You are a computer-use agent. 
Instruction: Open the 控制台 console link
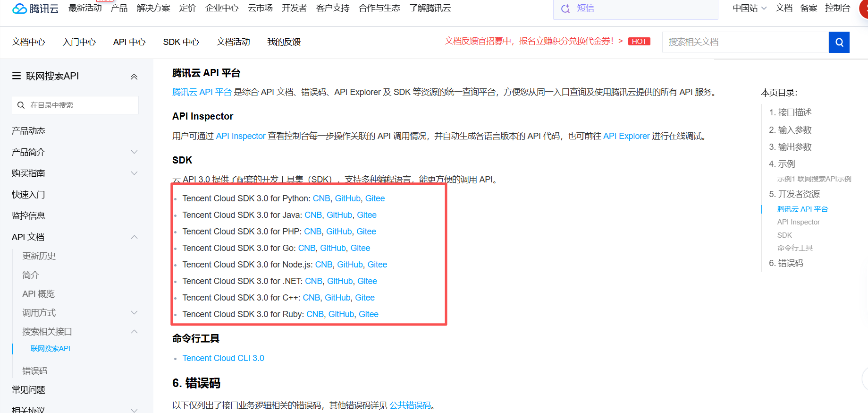tap(838, 8)
